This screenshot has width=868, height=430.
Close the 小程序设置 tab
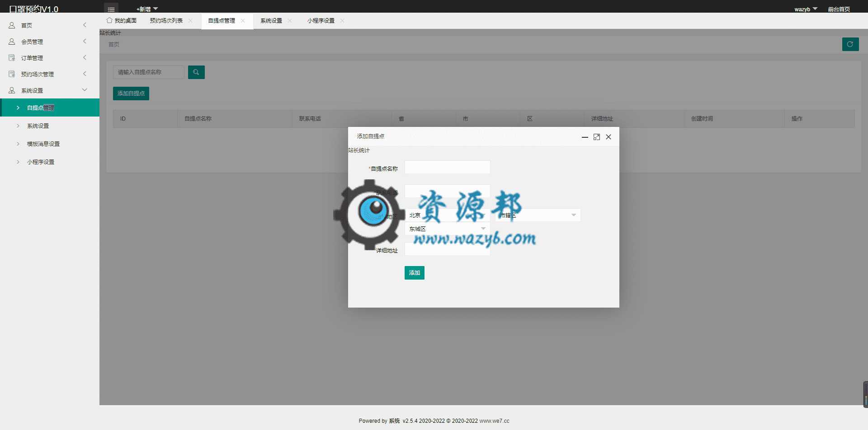[x=342, y=21]
